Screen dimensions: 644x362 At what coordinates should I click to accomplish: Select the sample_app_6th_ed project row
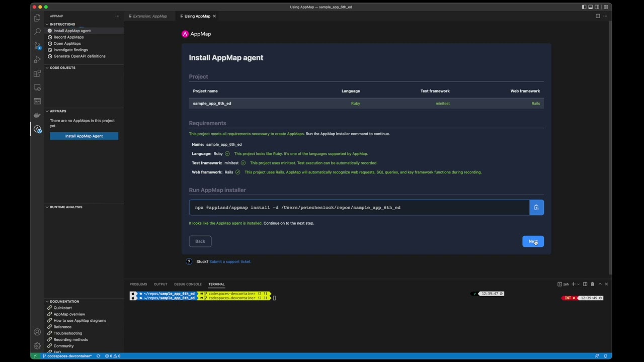[x=366, y=104]
